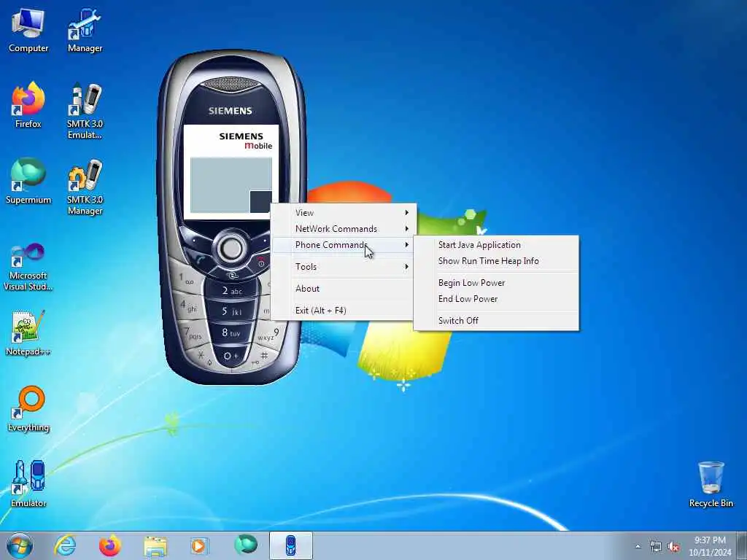Tap the 2 abc key on the phone
This screenshot has width=747, height=560.
click(x=232, y=290)
